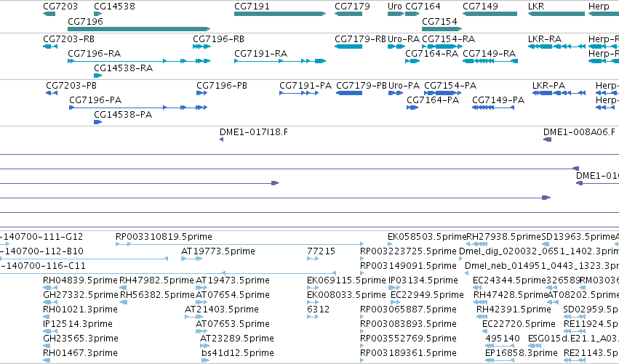The height and width of the screenshot is (364, 619).
Task: Open the Uro gene label
Action: click(395, 7)
